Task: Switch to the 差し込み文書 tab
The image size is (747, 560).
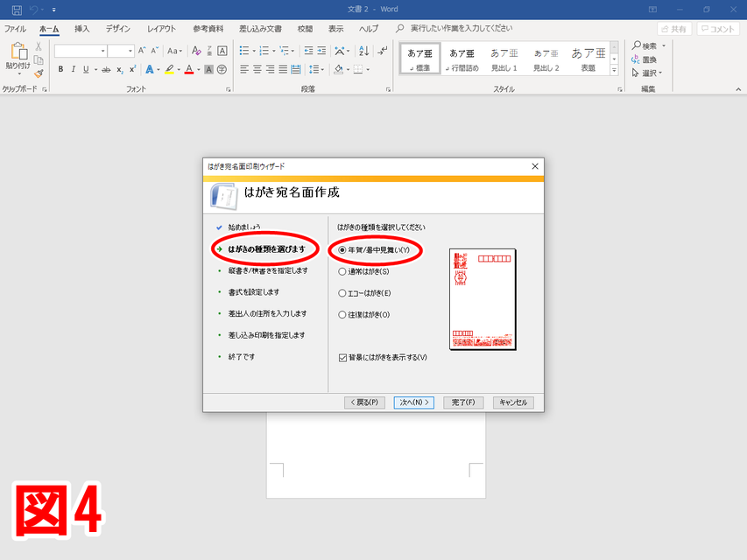Action: tap(260, 29)
